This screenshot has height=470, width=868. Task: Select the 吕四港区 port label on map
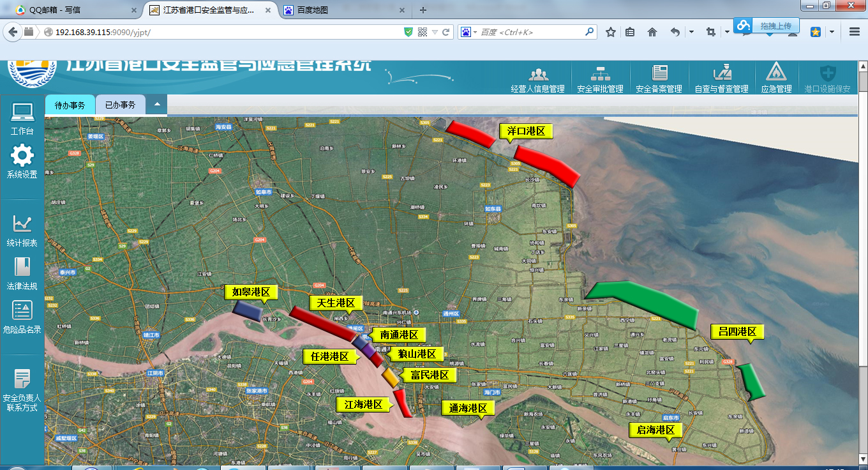737,332
